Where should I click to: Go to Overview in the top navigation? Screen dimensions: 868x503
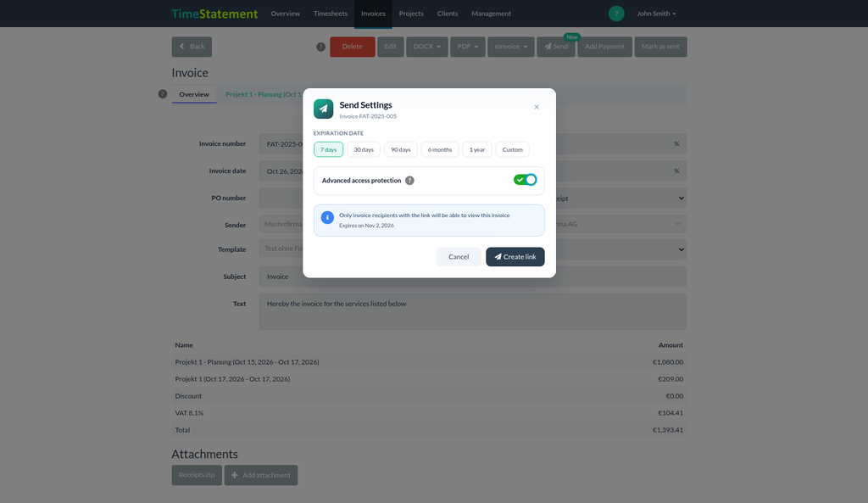[x=285, y=14]
